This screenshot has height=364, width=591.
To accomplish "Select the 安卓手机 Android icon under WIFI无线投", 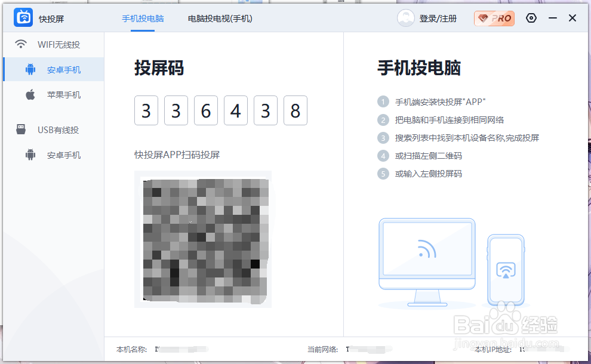I will (x=30, y=69).
